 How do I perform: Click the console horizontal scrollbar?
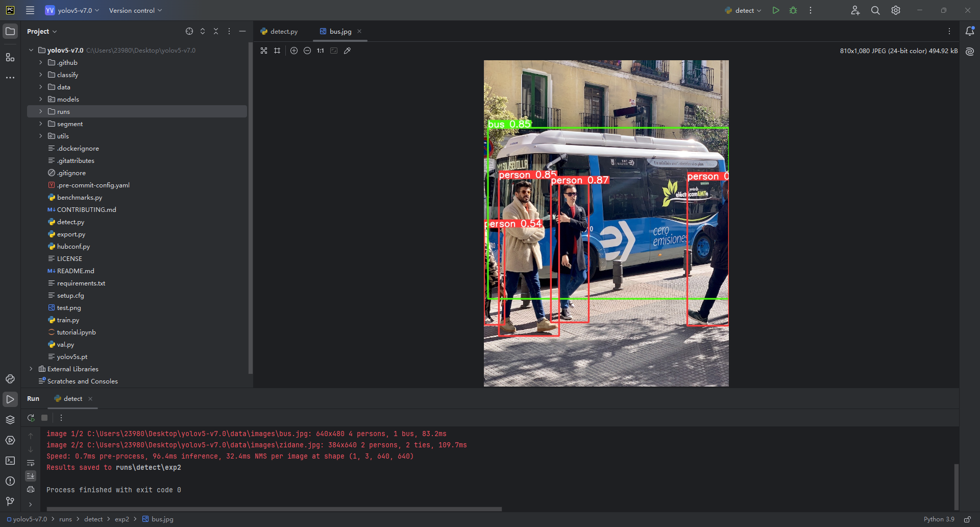pos(274,509)
